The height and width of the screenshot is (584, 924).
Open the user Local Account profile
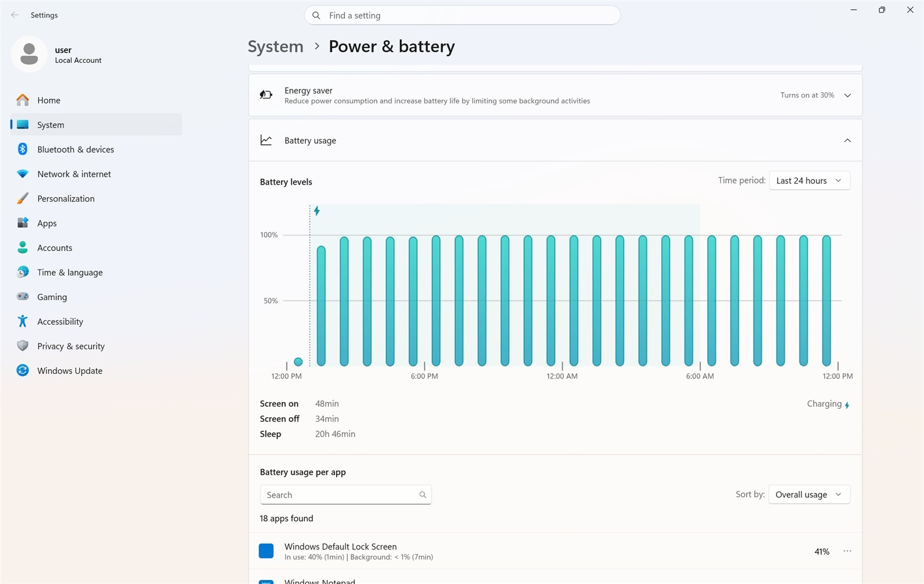[x=57, y=54]
